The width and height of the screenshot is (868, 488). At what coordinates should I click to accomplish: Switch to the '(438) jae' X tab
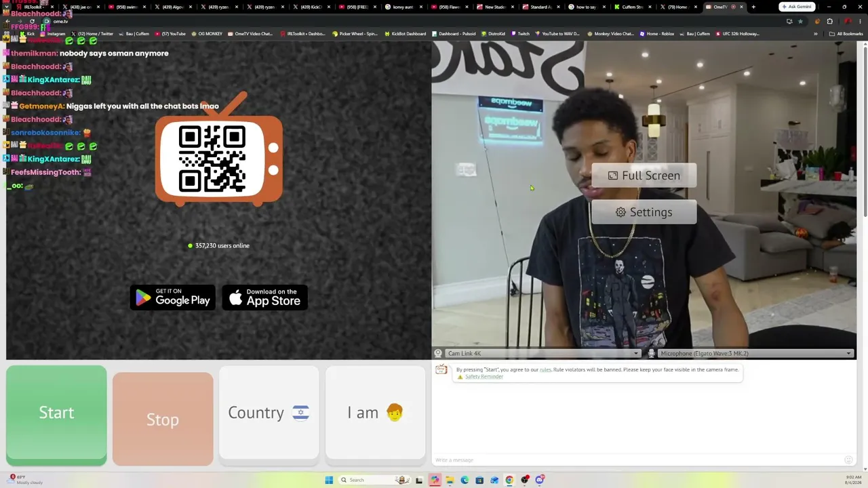(x=81, y=7)
